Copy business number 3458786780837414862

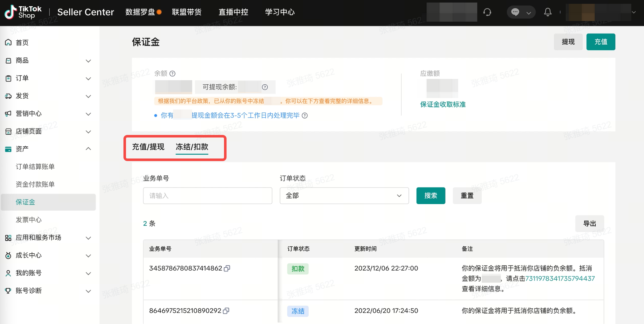coord(227,269)
